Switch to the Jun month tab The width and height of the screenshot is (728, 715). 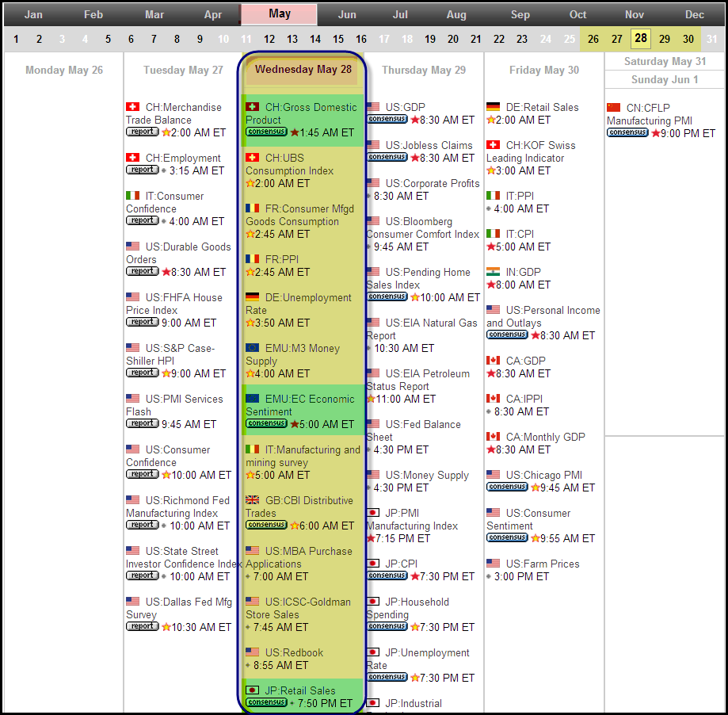click(x=347, y=14)
